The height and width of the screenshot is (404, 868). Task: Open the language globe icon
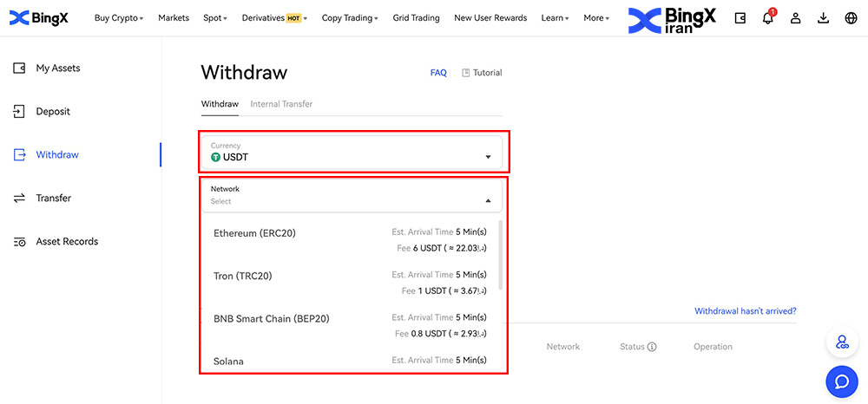851,18
